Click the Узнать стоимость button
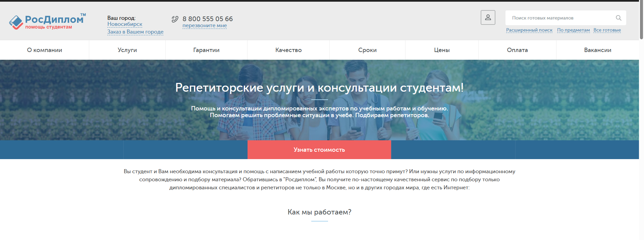 pyautogui.click(x=319, y=150)
